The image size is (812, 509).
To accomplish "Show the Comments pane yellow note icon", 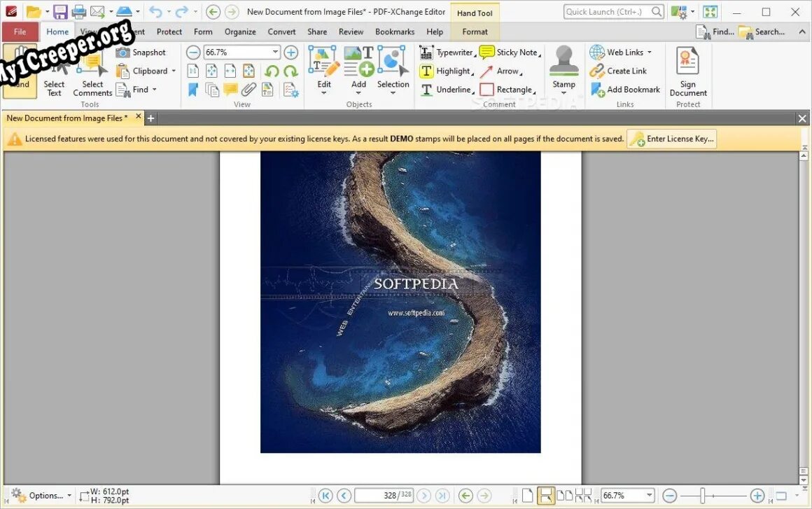I will (x=230, y=90).
